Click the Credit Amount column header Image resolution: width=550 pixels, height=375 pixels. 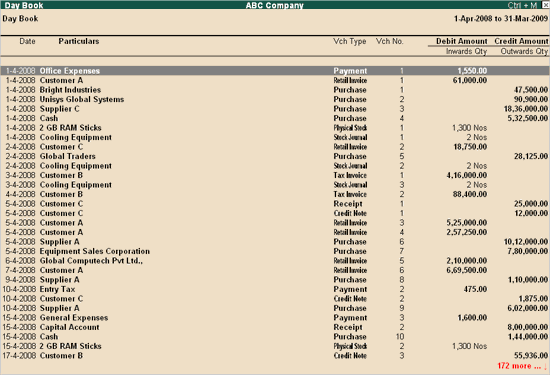(521, 41)
